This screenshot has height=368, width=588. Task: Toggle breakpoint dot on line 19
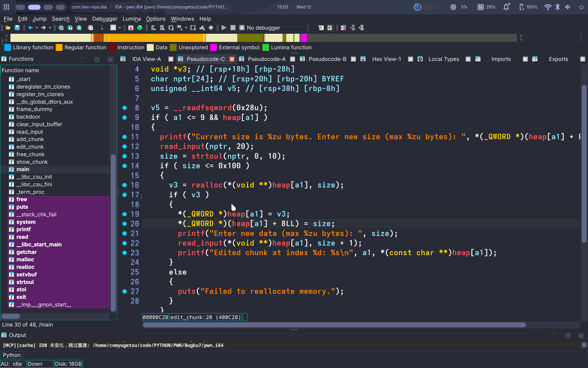point(124,214)
